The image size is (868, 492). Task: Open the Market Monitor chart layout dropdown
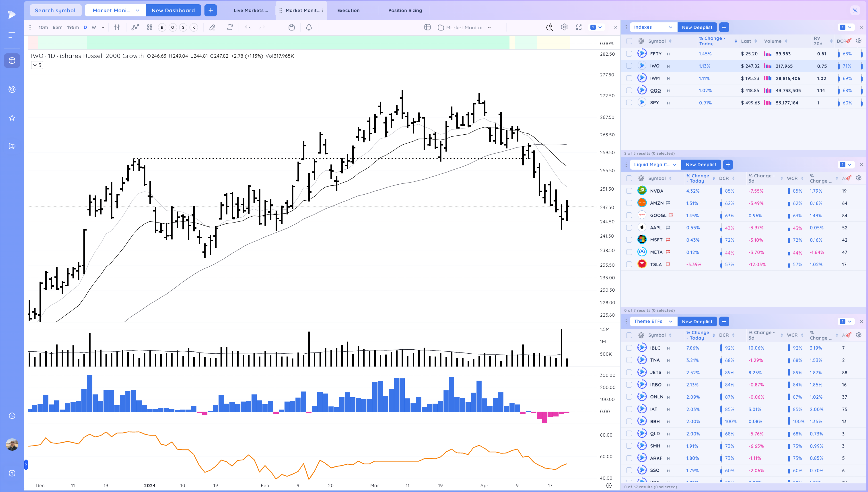[x=465, y=27]
